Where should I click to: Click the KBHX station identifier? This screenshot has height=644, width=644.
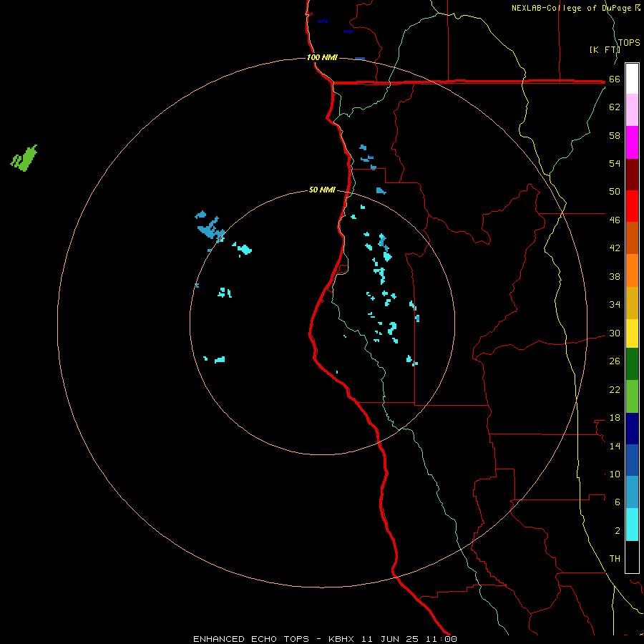[x=341, y=639]
